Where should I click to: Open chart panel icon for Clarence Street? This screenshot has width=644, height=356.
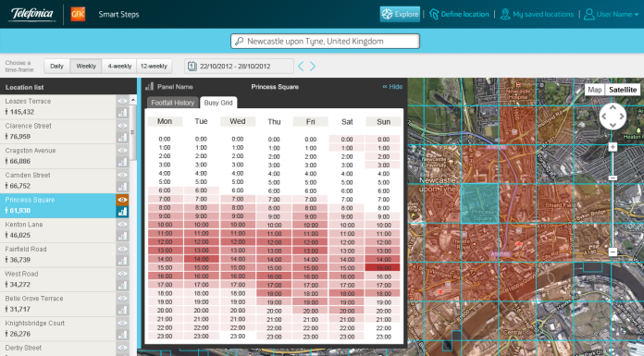(x=122, y=138)
